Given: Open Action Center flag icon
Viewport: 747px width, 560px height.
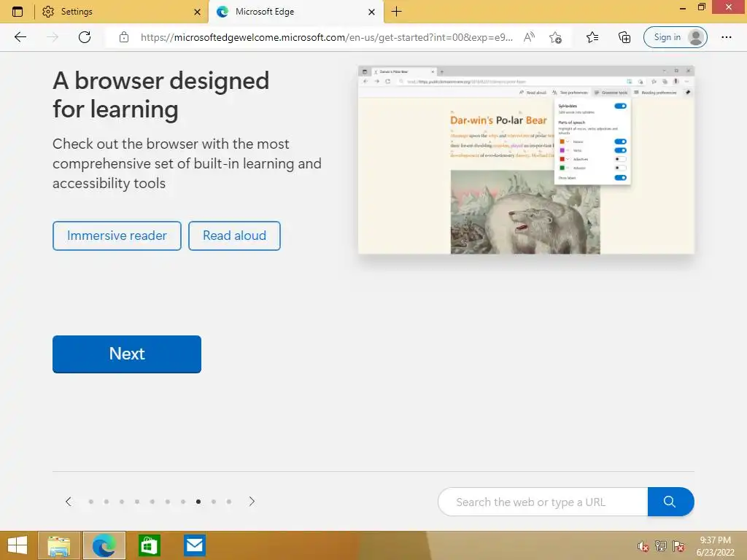Looking at the screenshot, I should pos(678,546).
